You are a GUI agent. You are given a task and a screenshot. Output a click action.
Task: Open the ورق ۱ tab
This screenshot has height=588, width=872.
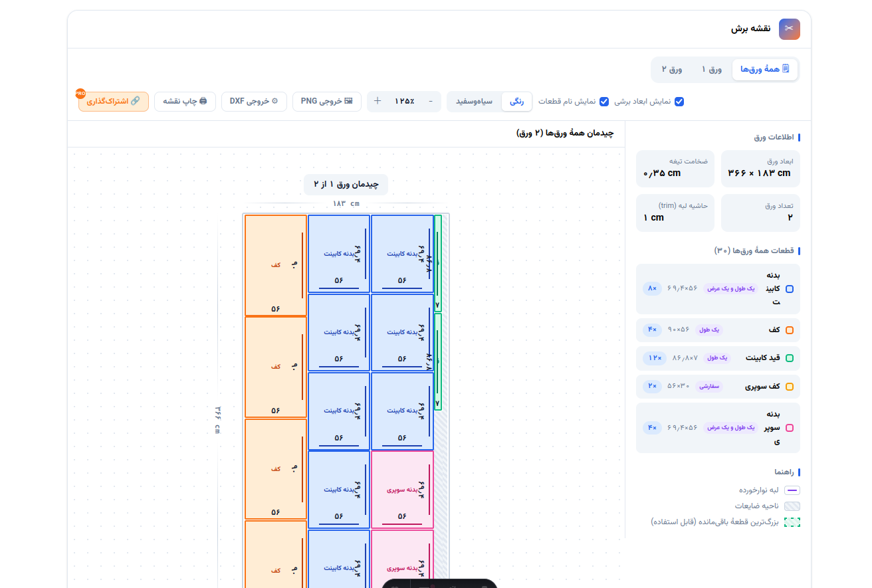coord(711,69)
